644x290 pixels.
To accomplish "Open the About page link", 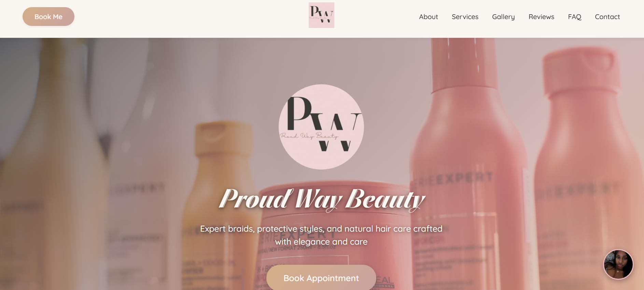I will pyautogui.click(x=428, y=17).
